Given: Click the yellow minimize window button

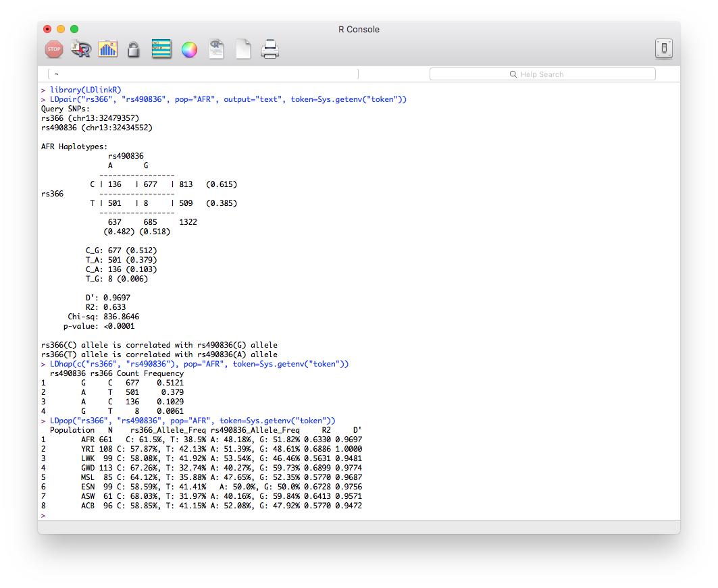Looking at the screenshot, I should click(x=60, y=29).
